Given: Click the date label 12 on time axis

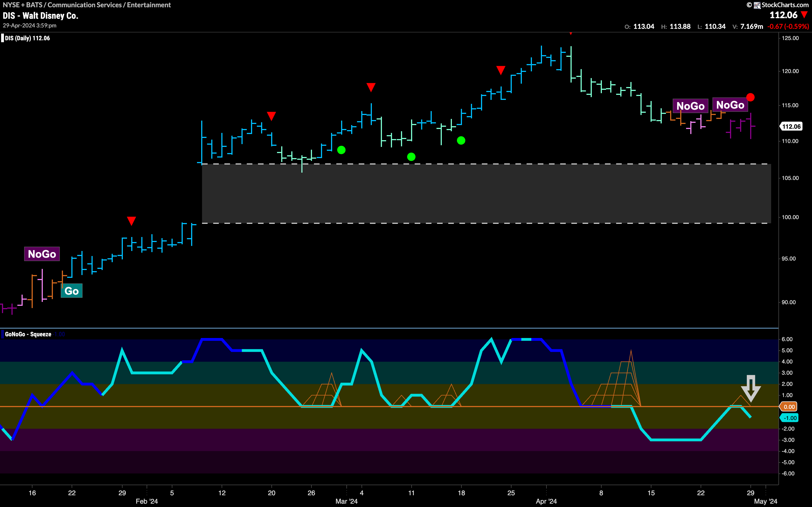Looking at the screenshot, I should click(x=222, y=493).
